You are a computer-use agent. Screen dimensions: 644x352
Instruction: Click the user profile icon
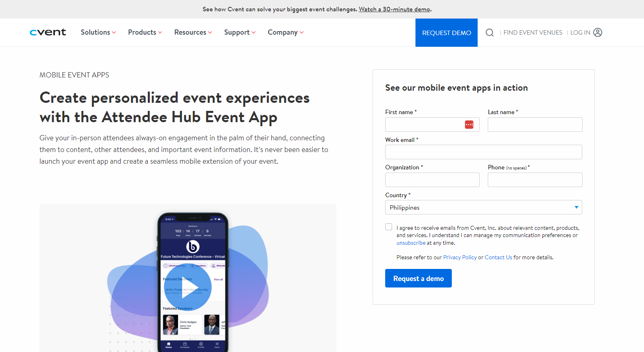click(598, 32)
